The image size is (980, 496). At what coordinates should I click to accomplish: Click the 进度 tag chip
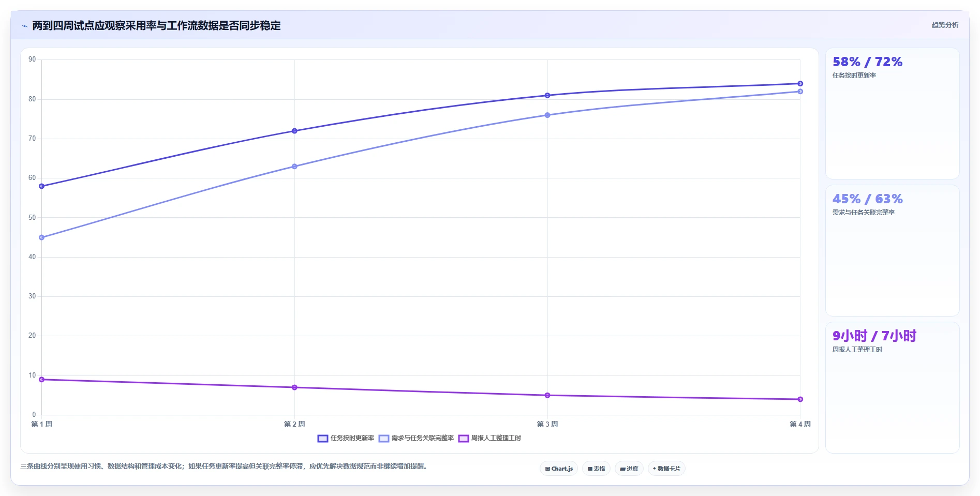pos(629,469)
